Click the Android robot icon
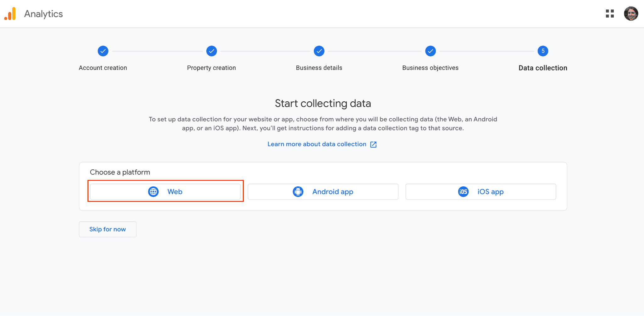Image resolution: width=644 pixels, height=316 pixels. click(x=298, y=192)
